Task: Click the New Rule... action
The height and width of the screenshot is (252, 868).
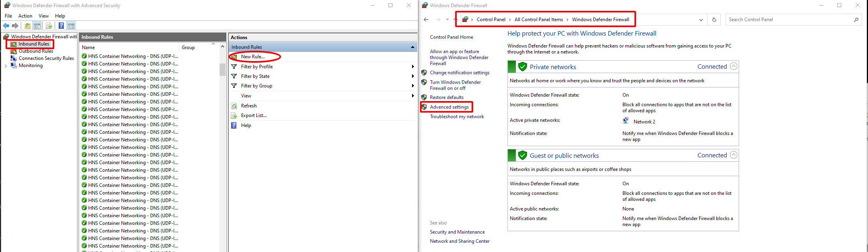Action: (x=253, y=57)
